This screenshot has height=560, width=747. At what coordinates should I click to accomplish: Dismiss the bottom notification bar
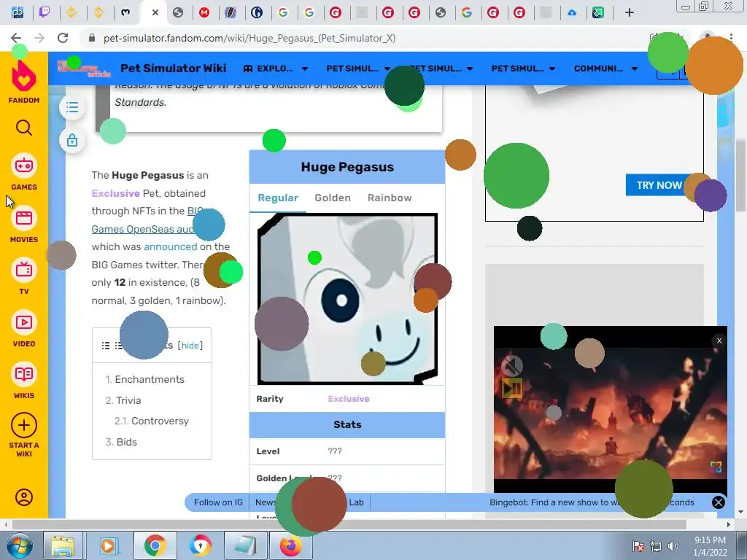click(719, 502)
